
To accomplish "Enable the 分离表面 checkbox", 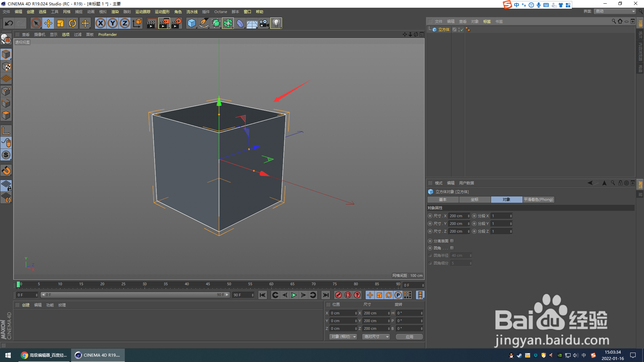I will 452,241.
